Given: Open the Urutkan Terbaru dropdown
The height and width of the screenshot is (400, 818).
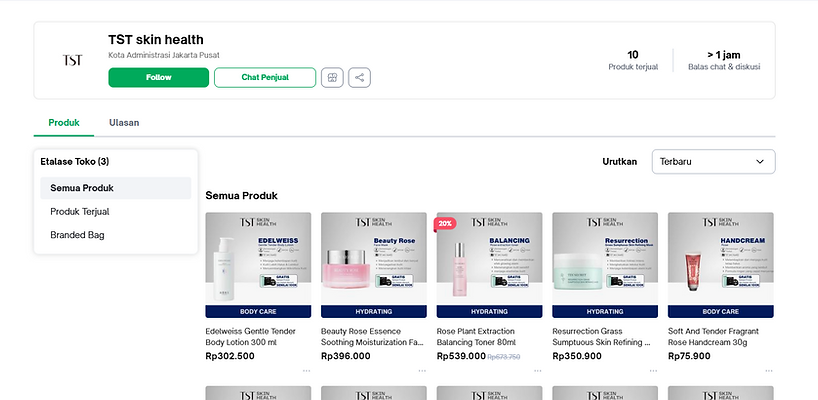Looking at the screenshot, I should coord(713,162).
